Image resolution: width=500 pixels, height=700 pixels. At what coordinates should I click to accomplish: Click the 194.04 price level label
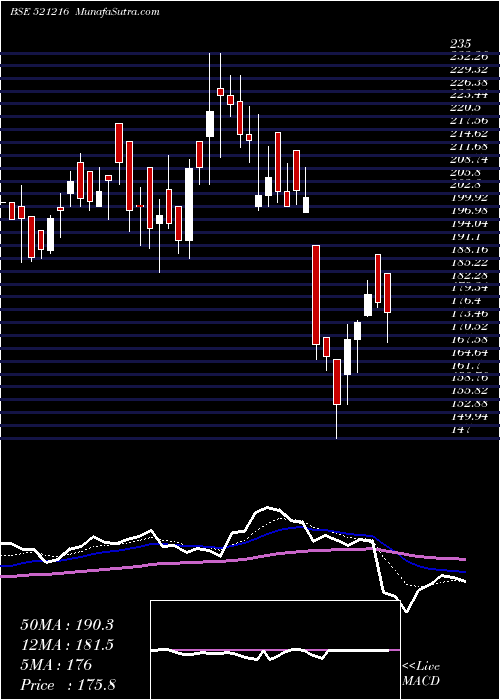469,224
